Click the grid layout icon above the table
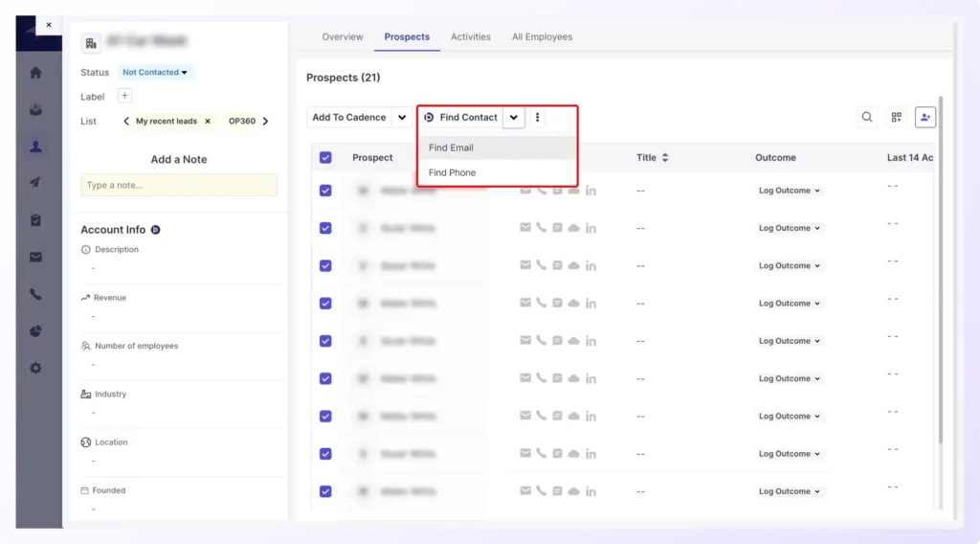980x544 pixels. coord(896,117)
